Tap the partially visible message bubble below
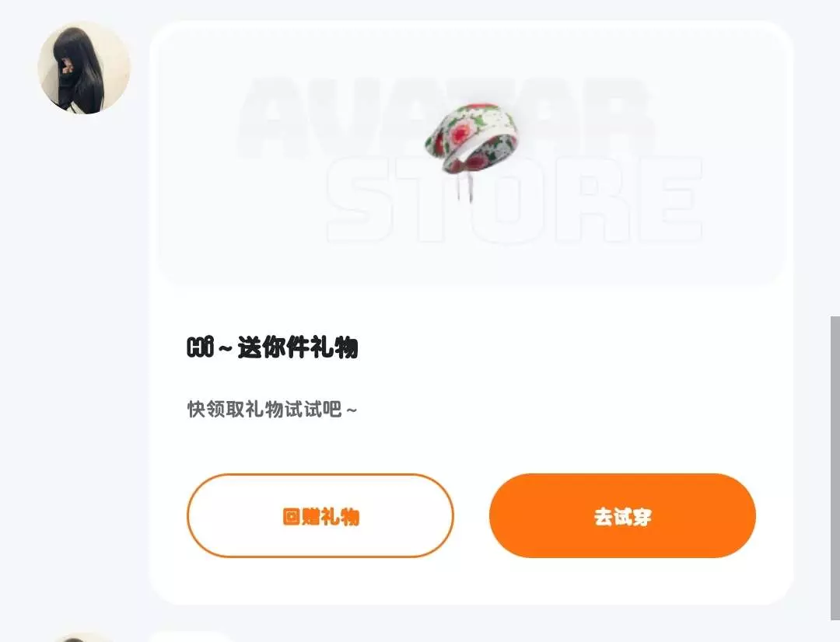The image size is (840, 642). (192, 637)
